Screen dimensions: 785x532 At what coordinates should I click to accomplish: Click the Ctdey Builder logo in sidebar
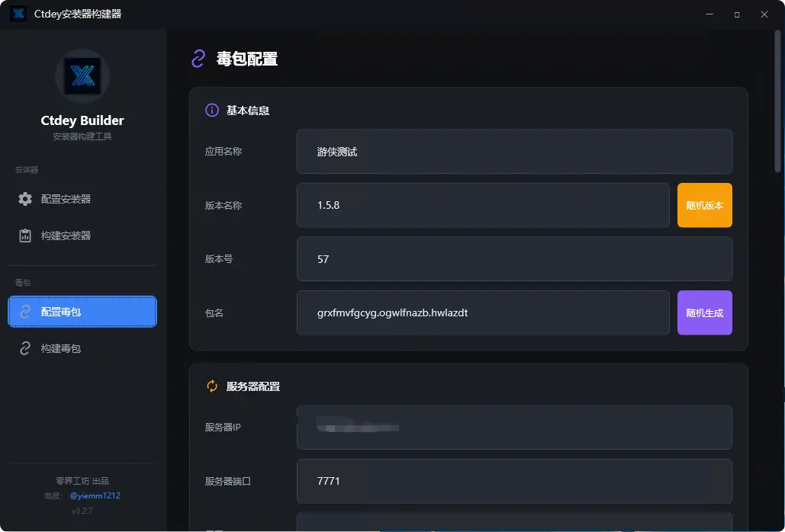(x=82, y=76)
